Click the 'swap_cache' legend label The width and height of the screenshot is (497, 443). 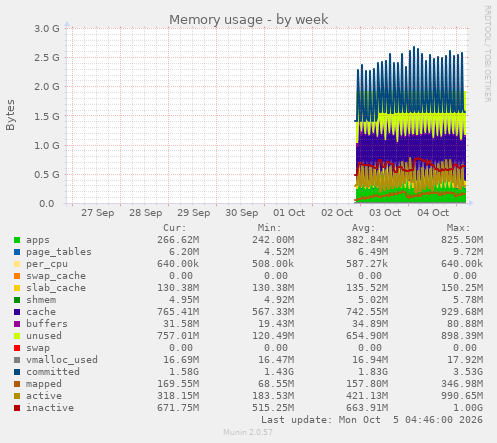click(56, 276)
